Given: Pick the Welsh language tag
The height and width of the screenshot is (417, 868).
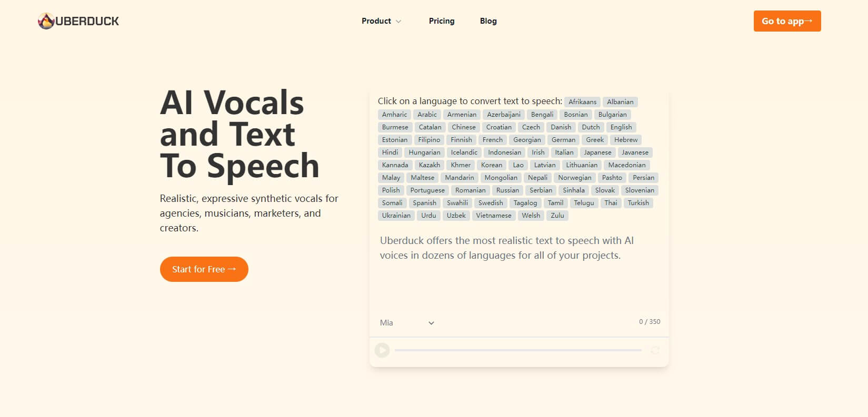Looking at the screenshot, I should tap(531, 216).
